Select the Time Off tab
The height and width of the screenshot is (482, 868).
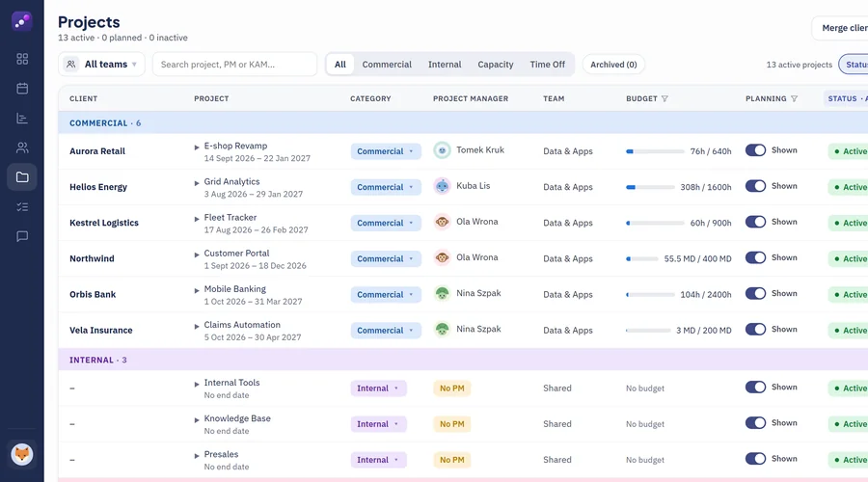point(548,65)
